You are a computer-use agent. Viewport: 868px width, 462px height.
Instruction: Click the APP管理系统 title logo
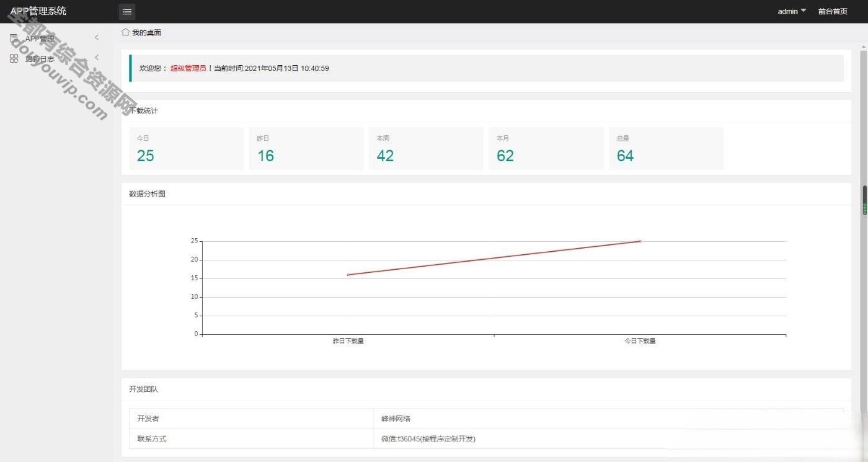tap(38, 11)
